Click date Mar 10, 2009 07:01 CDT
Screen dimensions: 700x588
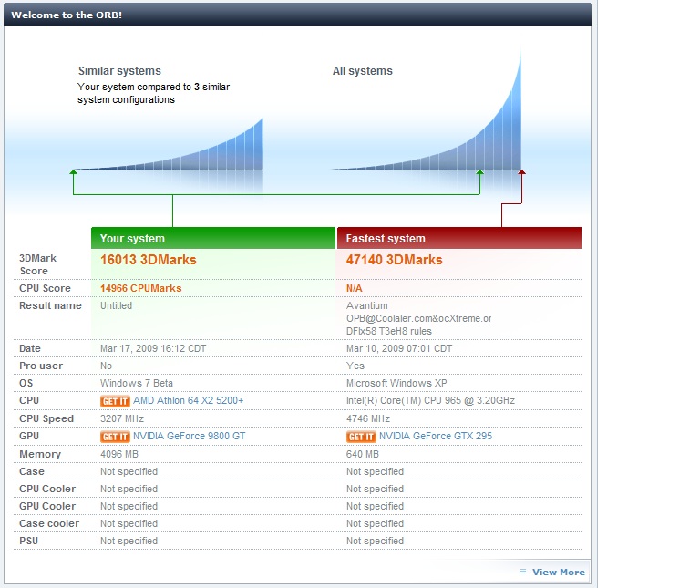tap(399, 348)
